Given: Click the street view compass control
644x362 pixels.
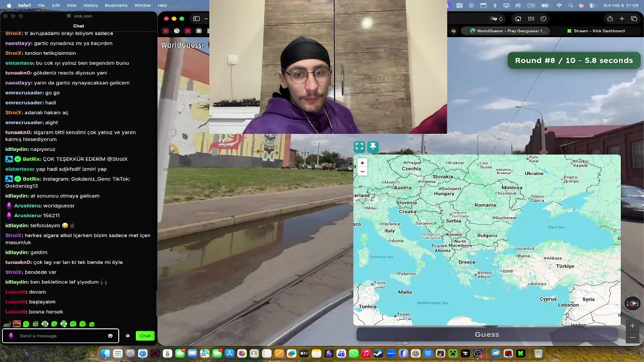Looking at the screenshot, I should coord(632,303).
